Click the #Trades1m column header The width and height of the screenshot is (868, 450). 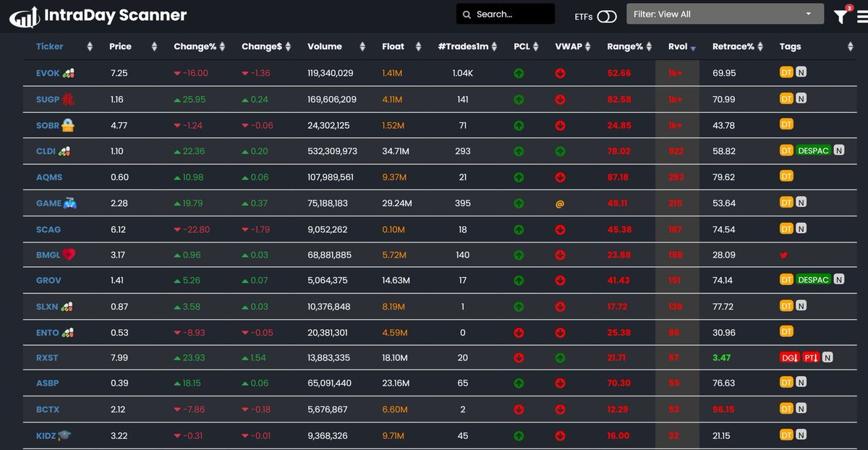[x=461, y=46]
